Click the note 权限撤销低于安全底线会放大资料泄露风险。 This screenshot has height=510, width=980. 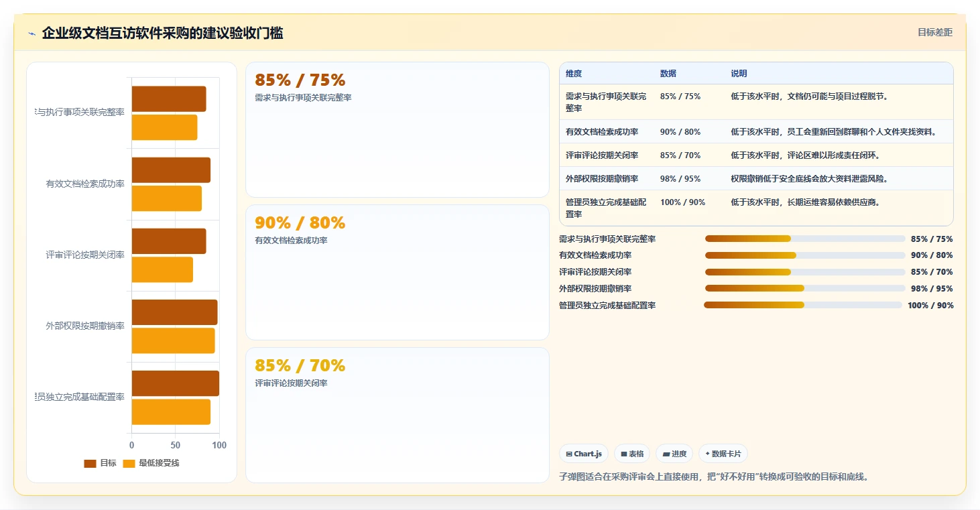click(x=810, y=178)
